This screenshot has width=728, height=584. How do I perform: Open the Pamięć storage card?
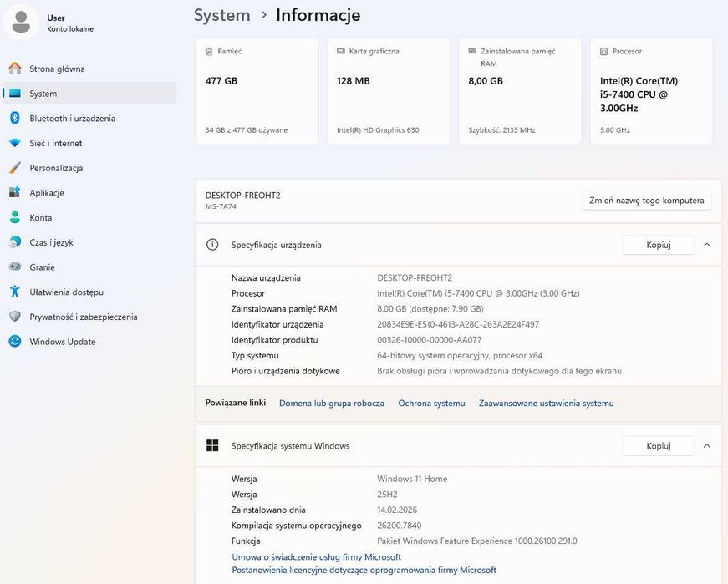click(257, 90)
